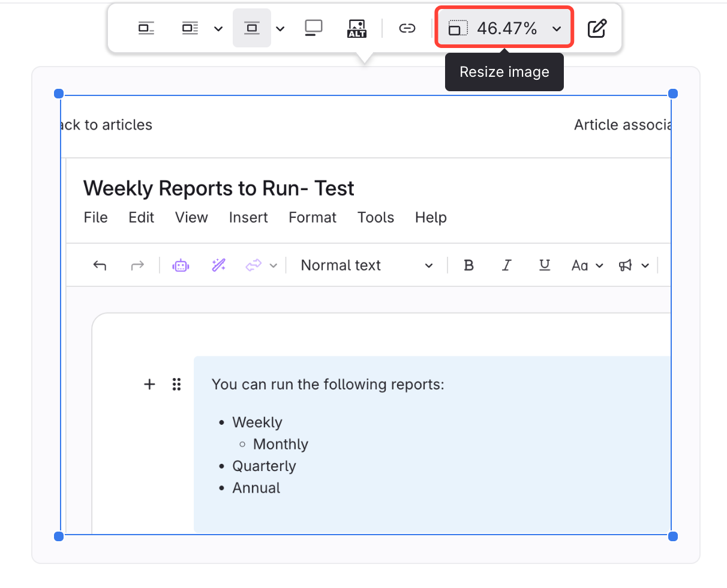Expand the wrap text options chevron
The height and width of the screenshot is (588, 727).
(218, 29)
